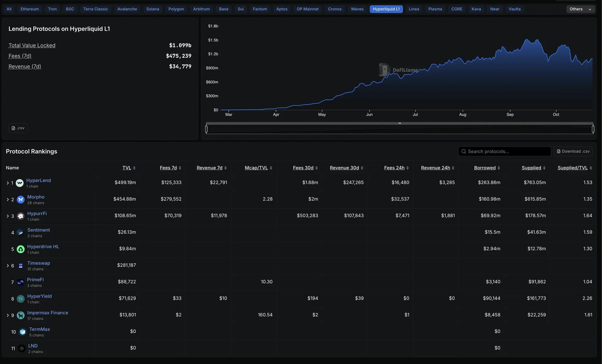602x364 pixels.
Task: Click the Hyperdrive HL green logo icon
Action: click(21, 249)
